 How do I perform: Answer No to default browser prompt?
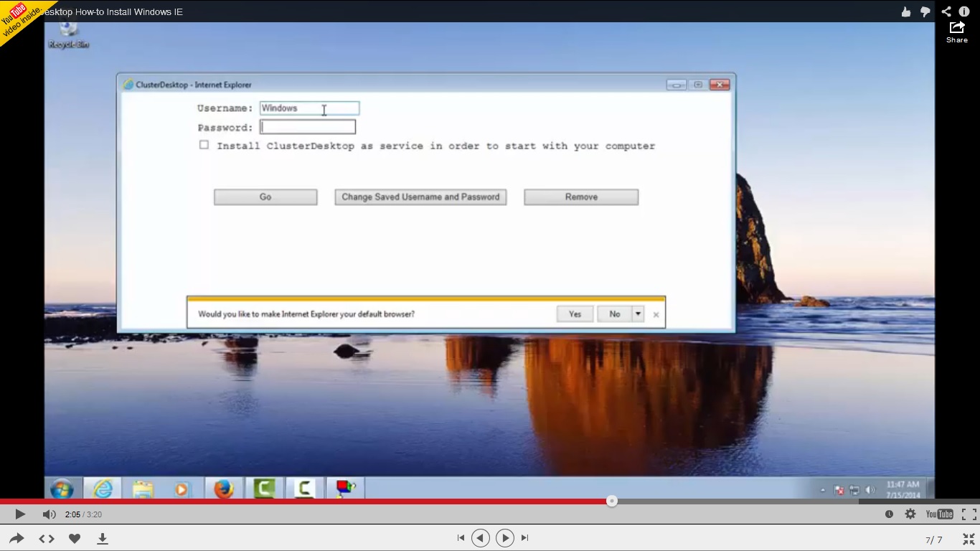point(614,314)
